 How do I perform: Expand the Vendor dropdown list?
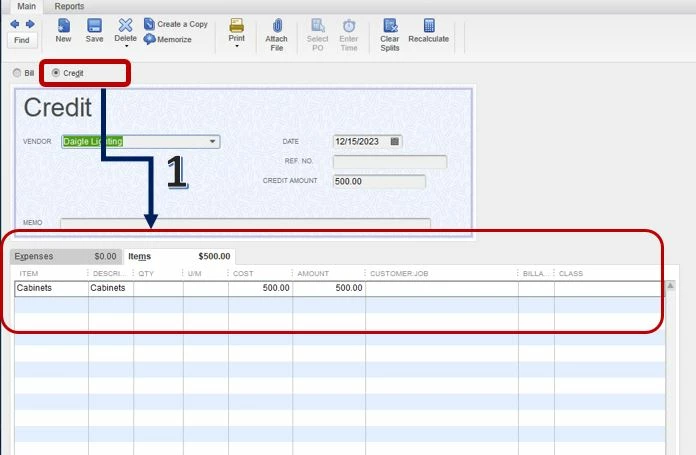click(x=213, y=142)
